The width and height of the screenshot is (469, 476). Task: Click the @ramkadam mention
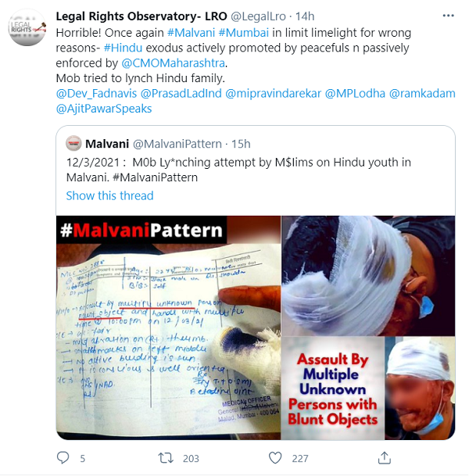click(x=422, y=93)
